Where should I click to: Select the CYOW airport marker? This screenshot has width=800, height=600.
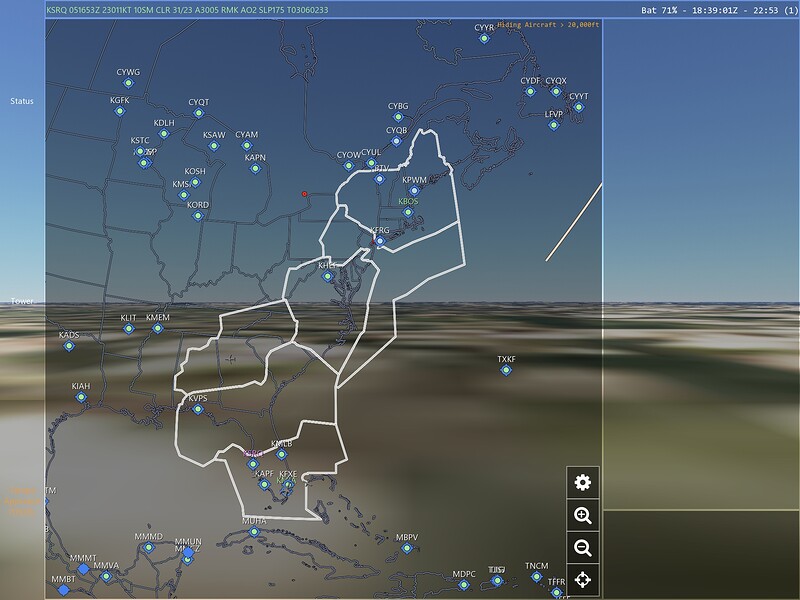348,166
